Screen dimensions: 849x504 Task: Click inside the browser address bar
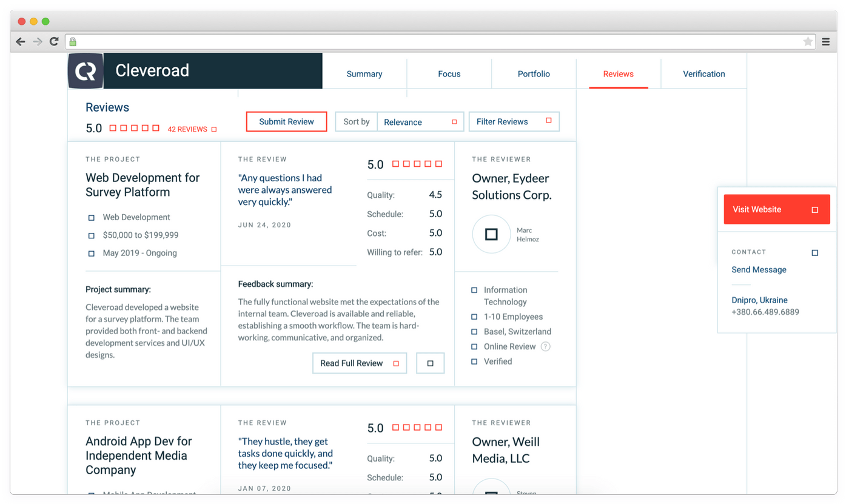(440, 41)
